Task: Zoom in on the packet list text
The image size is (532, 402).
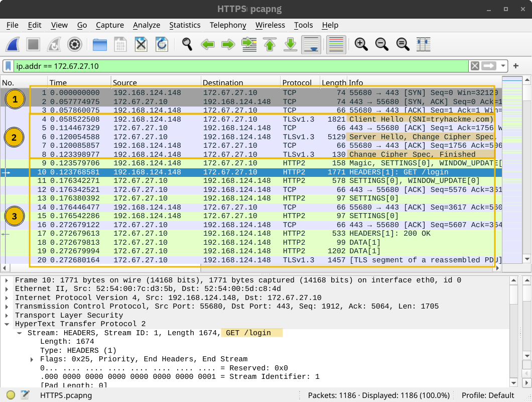Action: pyautogui.click(x=361, y=44)
